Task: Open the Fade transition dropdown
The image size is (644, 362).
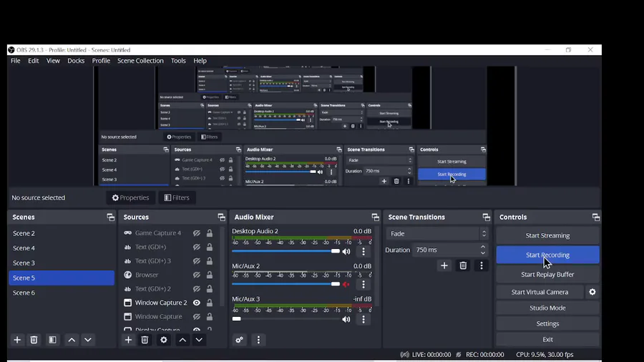Action: [437, 233]
